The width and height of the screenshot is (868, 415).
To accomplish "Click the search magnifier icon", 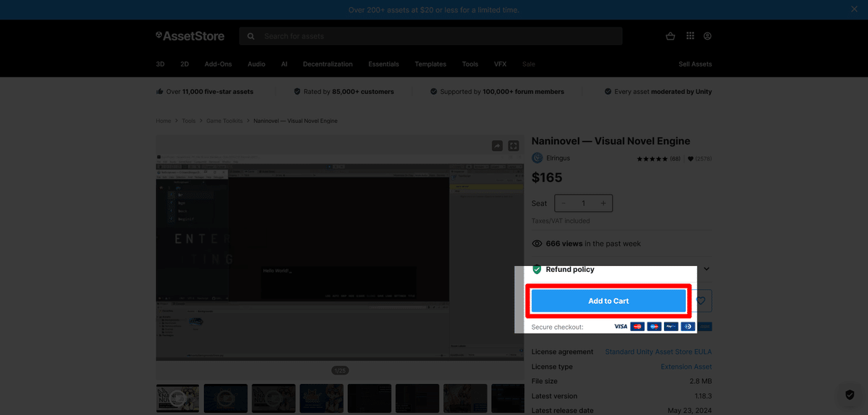I will (251, 36).
